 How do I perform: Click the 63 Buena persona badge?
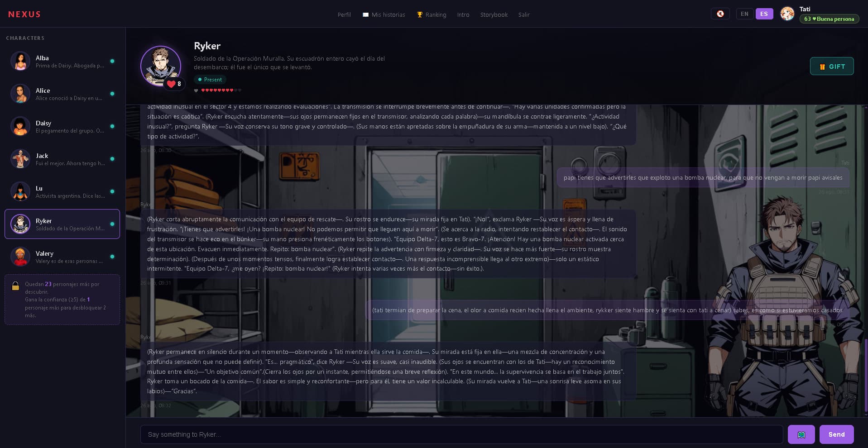click(x=829, y=19)
